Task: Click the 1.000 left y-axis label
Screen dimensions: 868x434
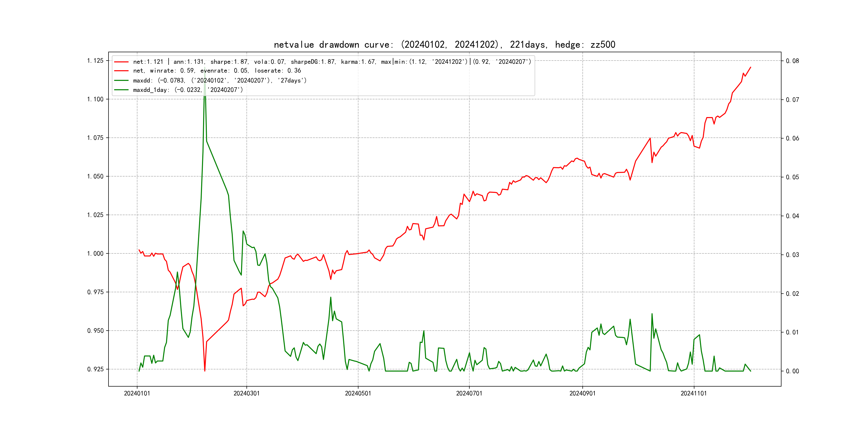Action: coord(95,253)
